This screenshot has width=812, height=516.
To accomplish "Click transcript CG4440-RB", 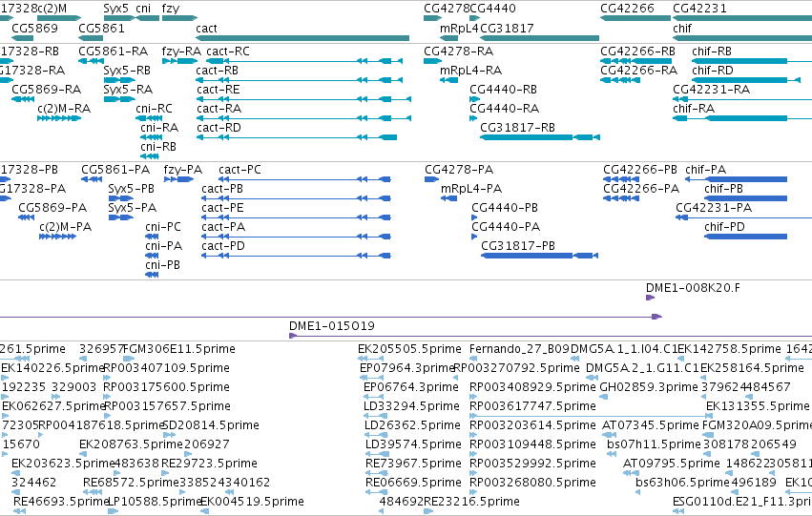I will coord(473,99).
